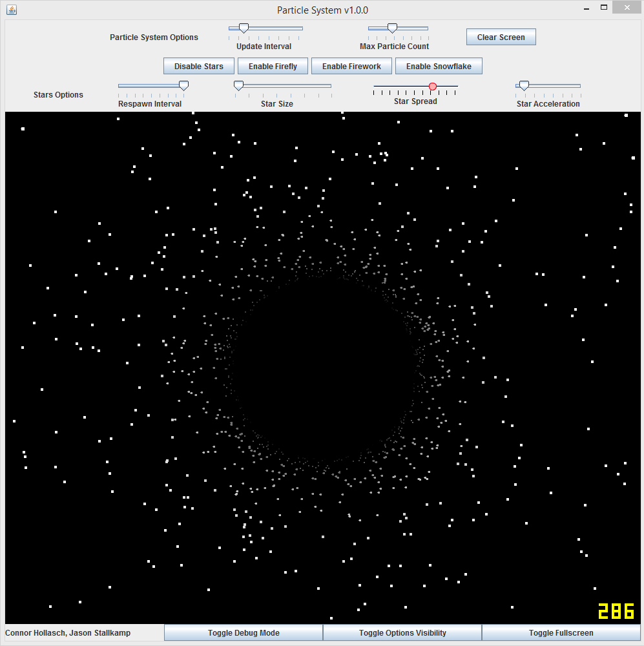The width and height of the screenshot is (644, 646).
Task: Click the Clear Screen button
Action: click(501, 37)
